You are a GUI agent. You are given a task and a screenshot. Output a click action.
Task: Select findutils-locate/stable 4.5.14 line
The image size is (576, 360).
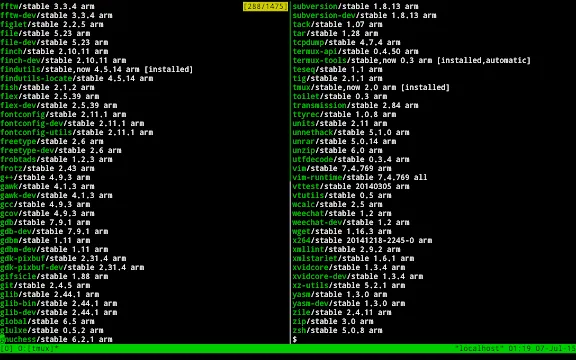[x=76, y=78]
